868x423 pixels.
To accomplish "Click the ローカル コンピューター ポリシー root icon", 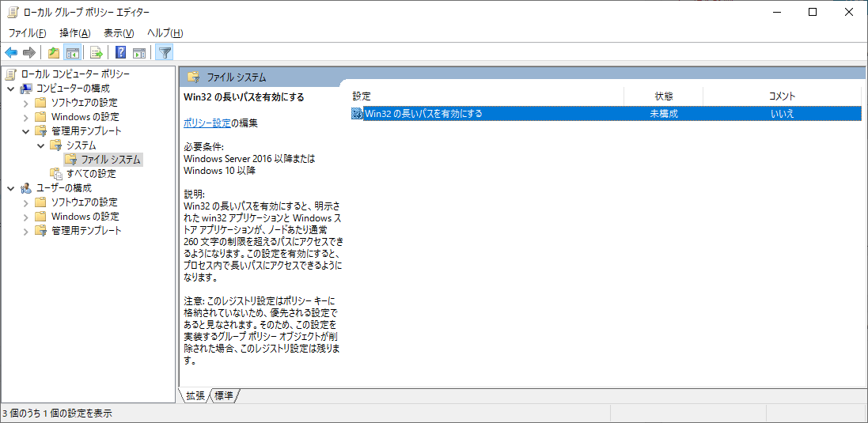I will (10, 74).
